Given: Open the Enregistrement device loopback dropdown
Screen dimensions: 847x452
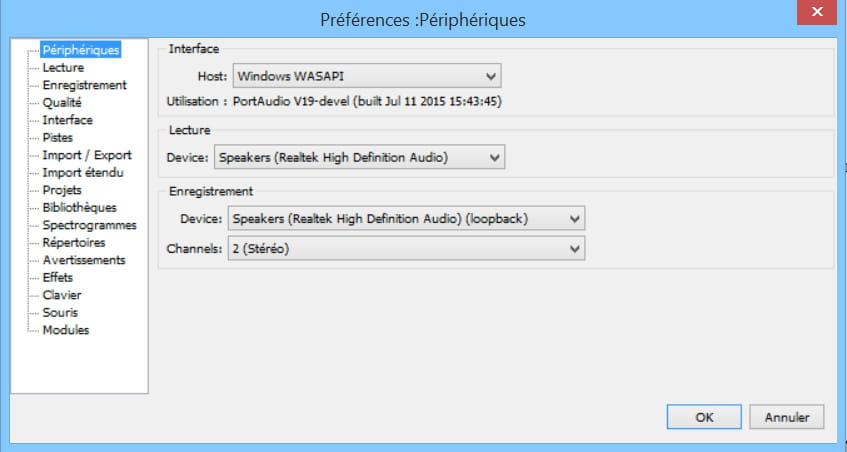Looking at the screenshot, I should 406,219.
